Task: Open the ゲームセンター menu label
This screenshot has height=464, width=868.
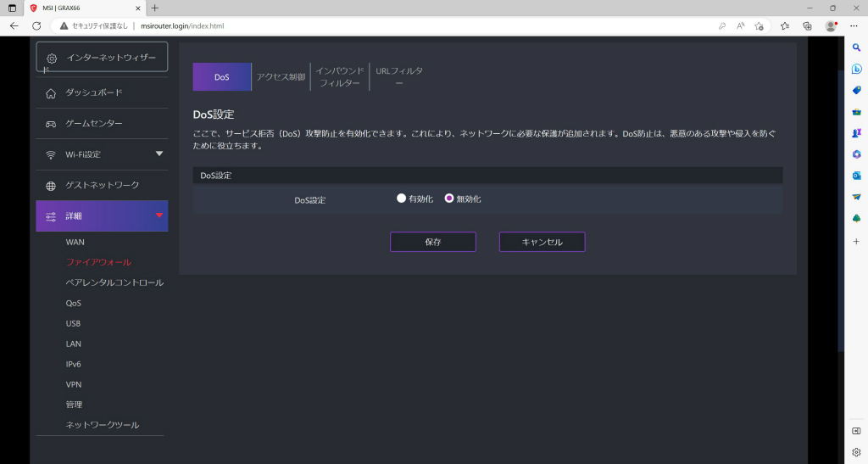Action: point(94,124)
